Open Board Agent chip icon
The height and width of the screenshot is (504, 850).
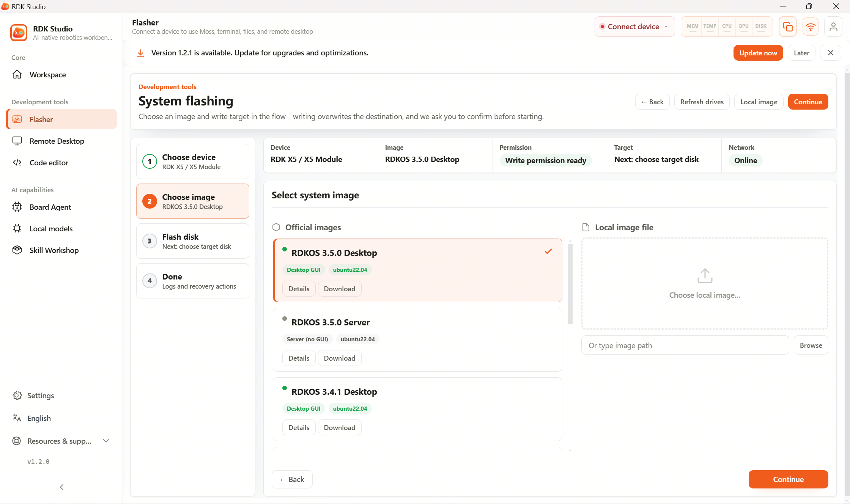pyautogui.click(x=17, y=207)
